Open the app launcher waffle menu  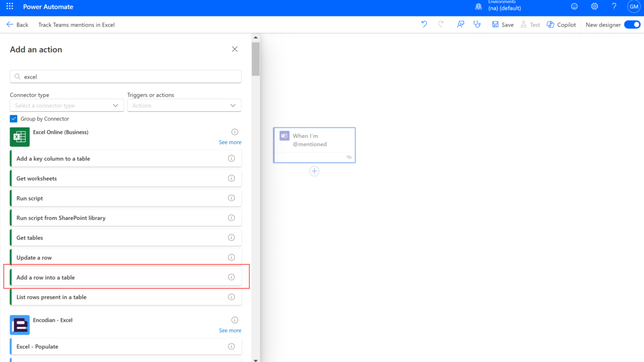(x=10, y=7)
